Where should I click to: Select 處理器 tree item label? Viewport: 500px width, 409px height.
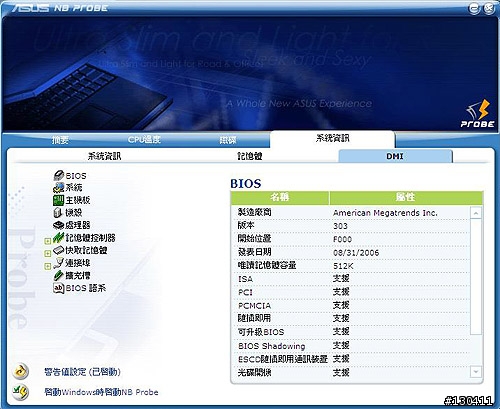click(78, 225)
